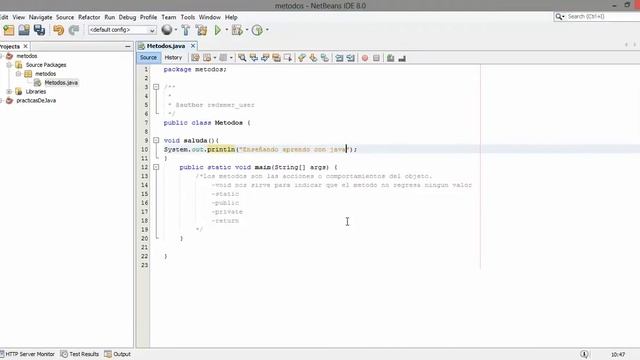Run the project with green play icon

pyautogui.click(x=218, y=30)
